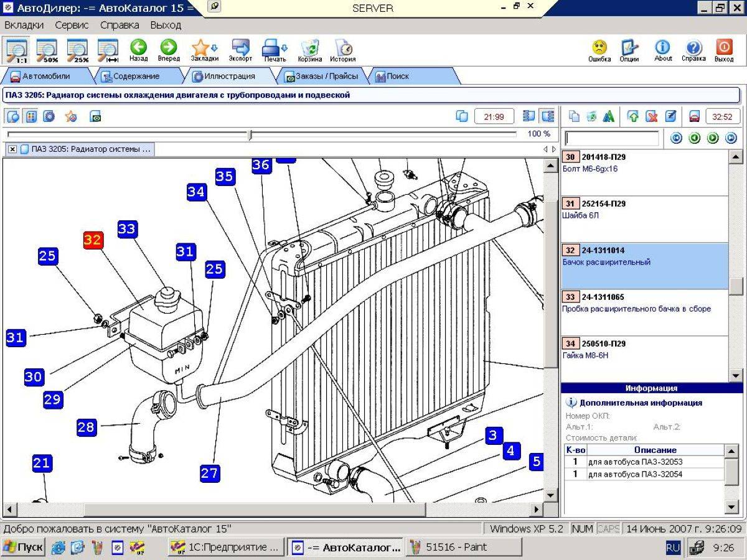Open the Корзина basket

click(310, 51)
